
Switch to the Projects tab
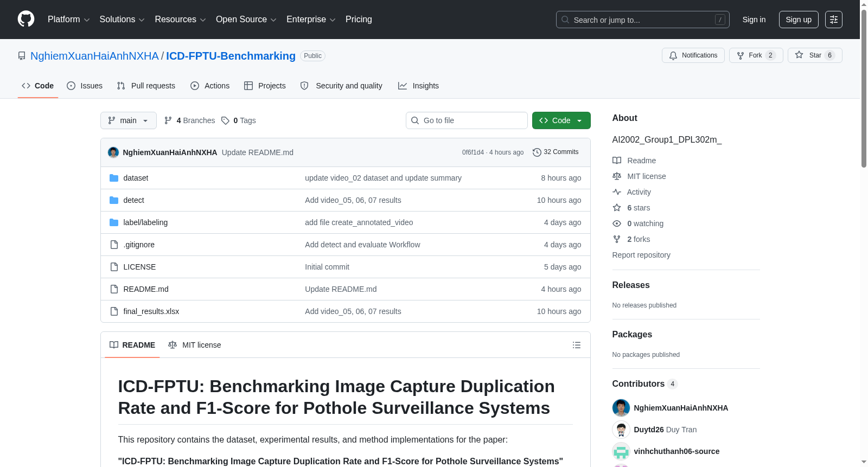pos(265,86)
